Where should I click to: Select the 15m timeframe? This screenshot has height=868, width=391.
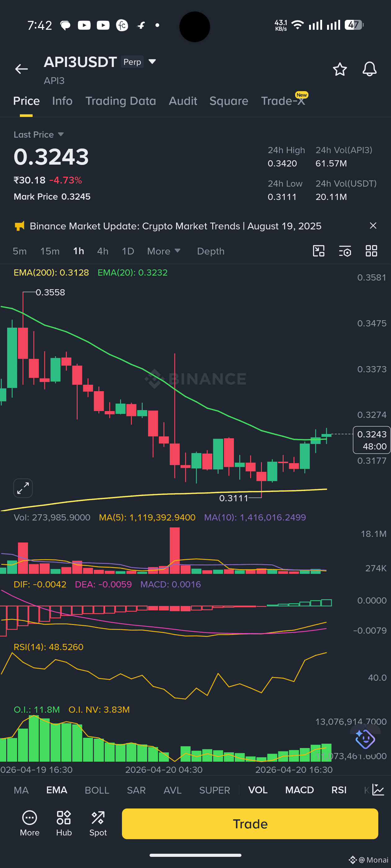point(50,251)
